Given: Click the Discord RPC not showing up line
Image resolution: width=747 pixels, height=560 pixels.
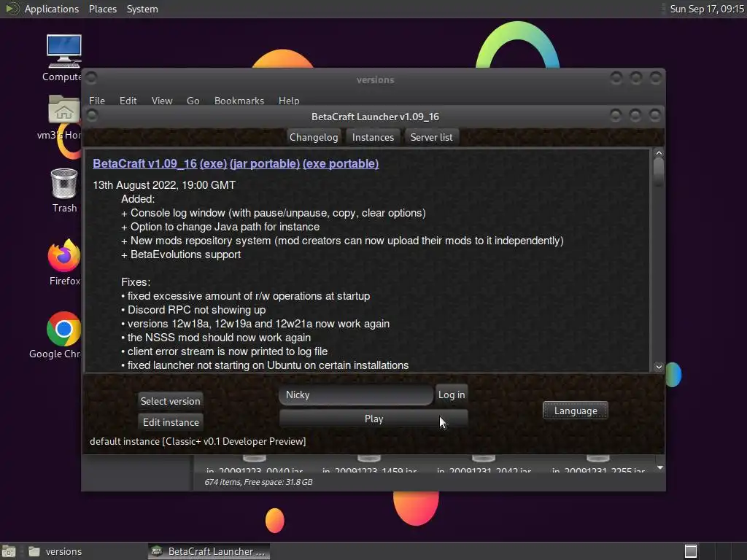Looking at the screenshot, I should click(x=193, y=309).
